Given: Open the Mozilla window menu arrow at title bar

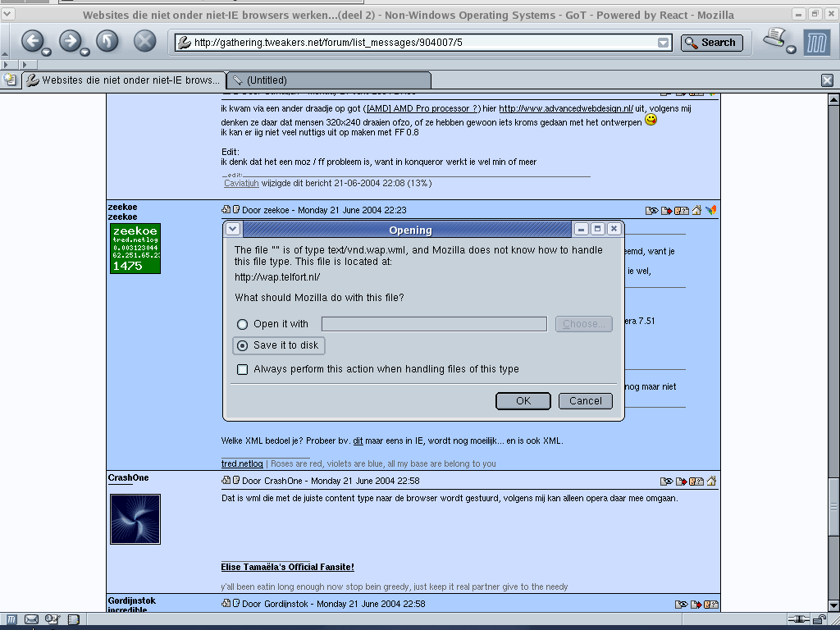Looking at the screenshot, I should tap(7, 13).
